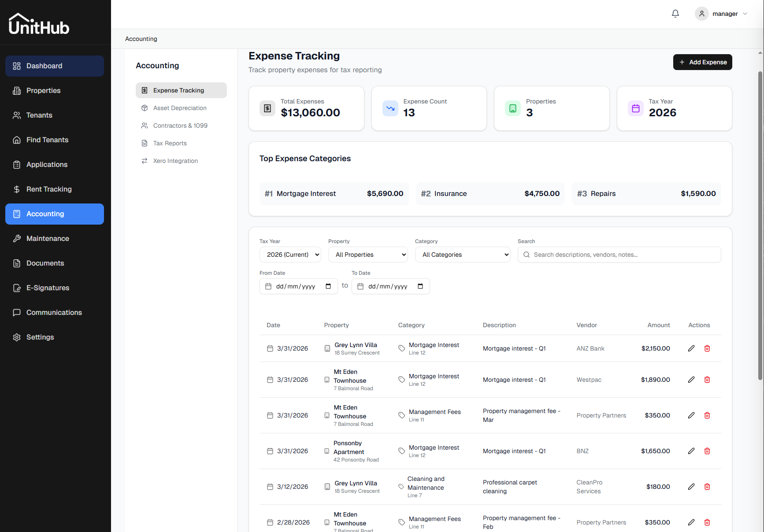Click the Vendor column header
The image size is (764, 532).
pyautogui.click(x=587, y=325)
